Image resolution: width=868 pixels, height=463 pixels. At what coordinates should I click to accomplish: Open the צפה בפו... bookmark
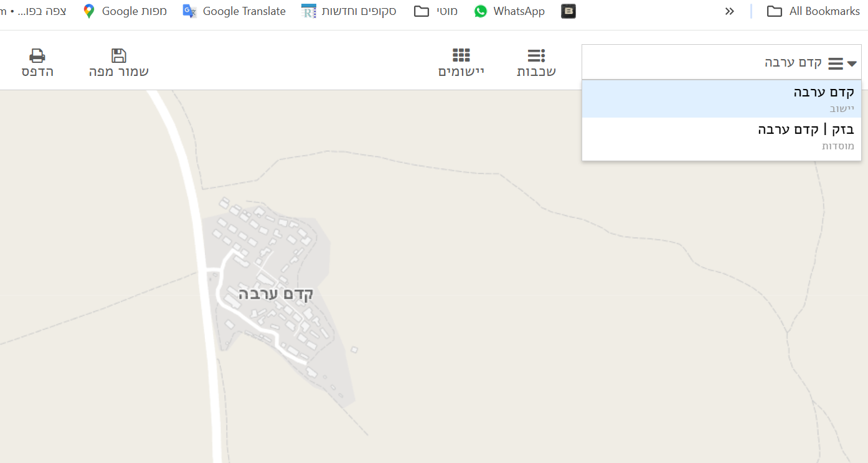pyautogui.click(x=33, y=11)
